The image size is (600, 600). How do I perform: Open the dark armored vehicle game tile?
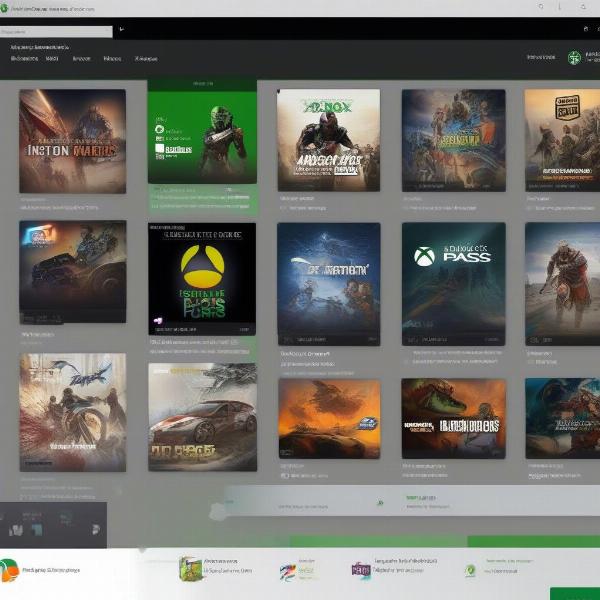tap(73, 272)
